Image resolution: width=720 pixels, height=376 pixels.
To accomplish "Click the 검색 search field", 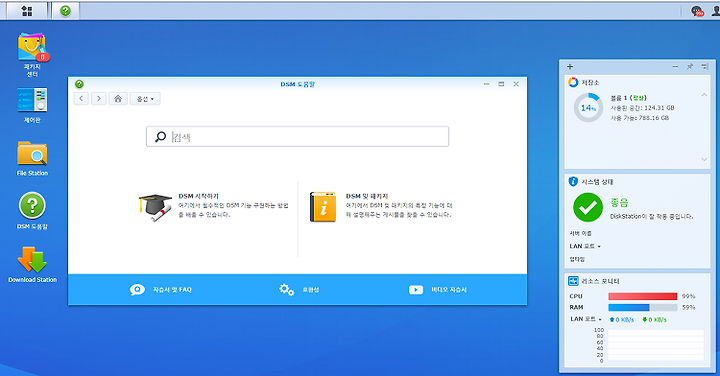I will tap(298, 137).
